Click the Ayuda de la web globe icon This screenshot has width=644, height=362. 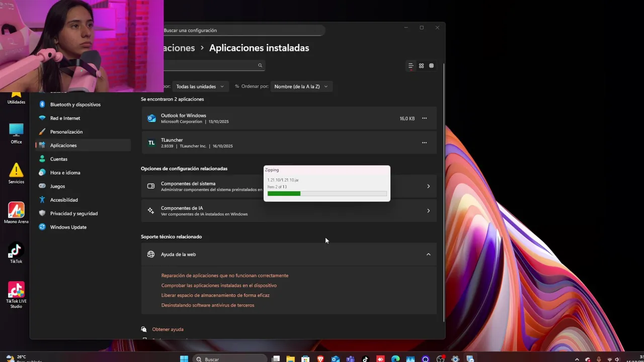[151, 254]
